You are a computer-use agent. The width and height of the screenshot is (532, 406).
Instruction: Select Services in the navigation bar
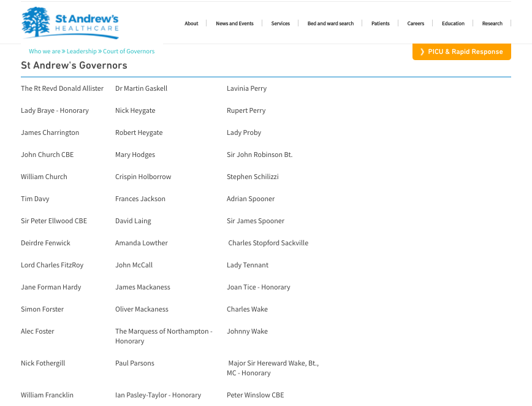280,24
